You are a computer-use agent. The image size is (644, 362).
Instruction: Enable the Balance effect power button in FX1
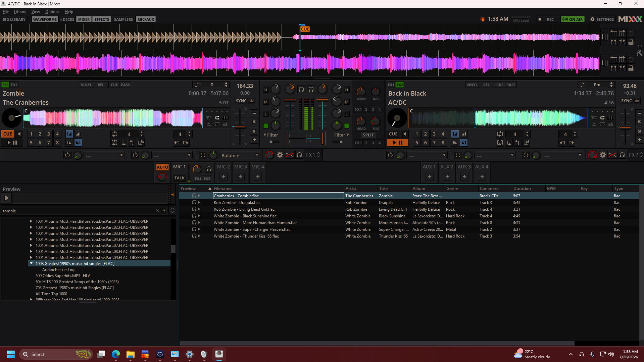[203, 155]
